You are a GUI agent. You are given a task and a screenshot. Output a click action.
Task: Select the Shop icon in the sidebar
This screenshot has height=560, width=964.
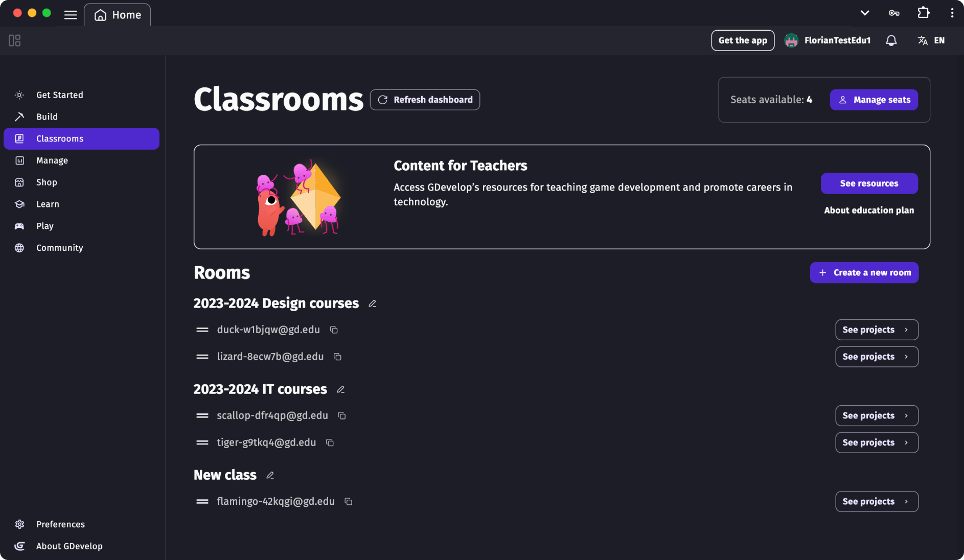pos(19,182)
